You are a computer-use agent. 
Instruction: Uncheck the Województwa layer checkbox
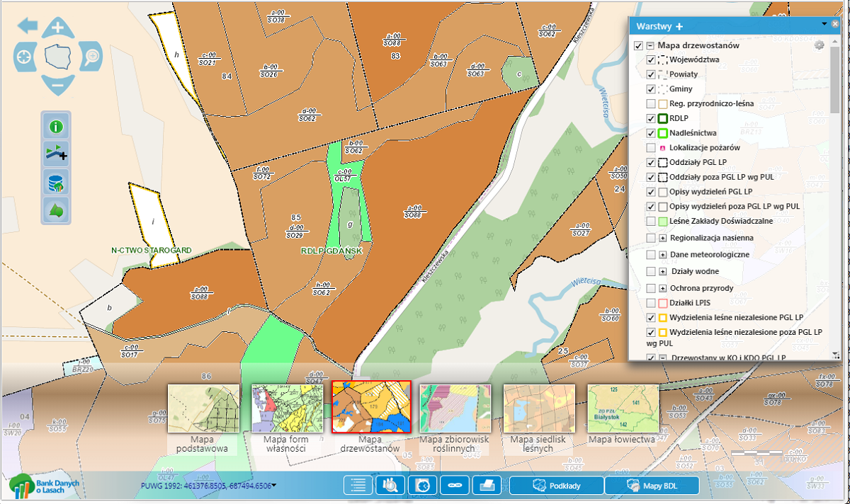[x=651, y=60]
